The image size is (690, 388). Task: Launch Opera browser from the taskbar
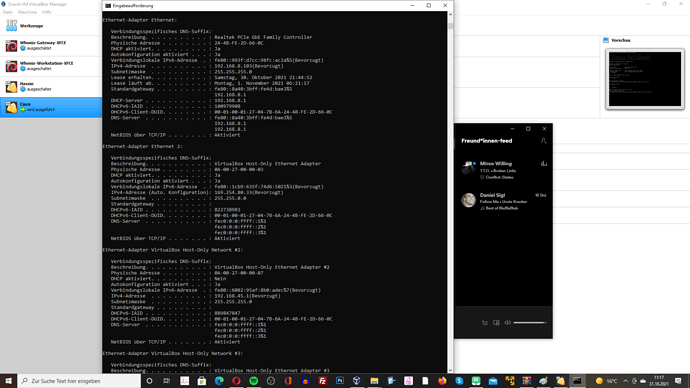(236, 381)
